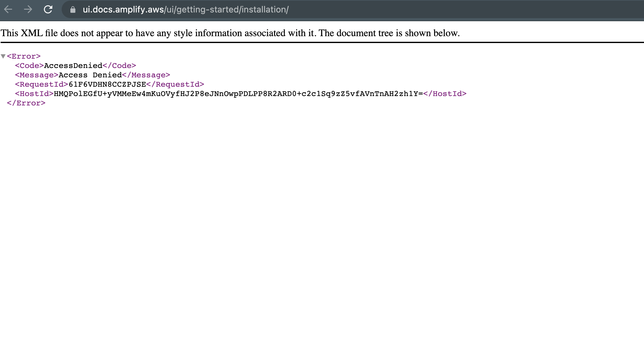Collapse the Error node's disclosure triangle

(3, 56)
